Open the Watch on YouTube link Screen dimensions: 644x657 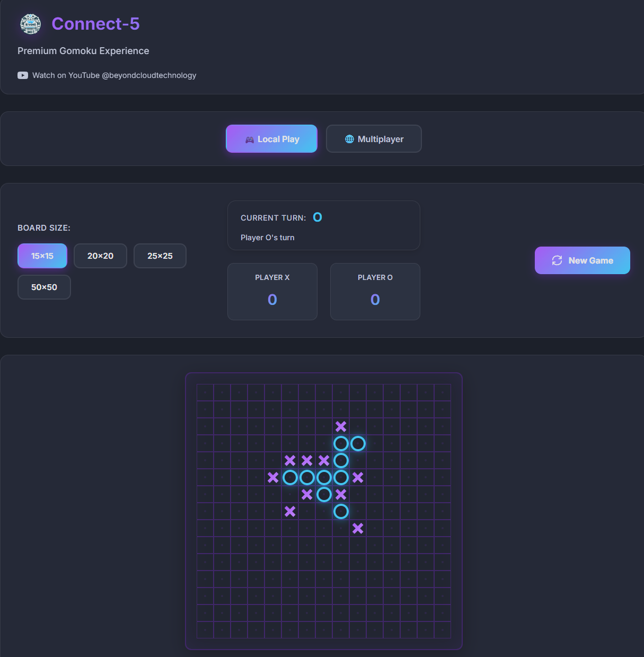coord(114,75)
